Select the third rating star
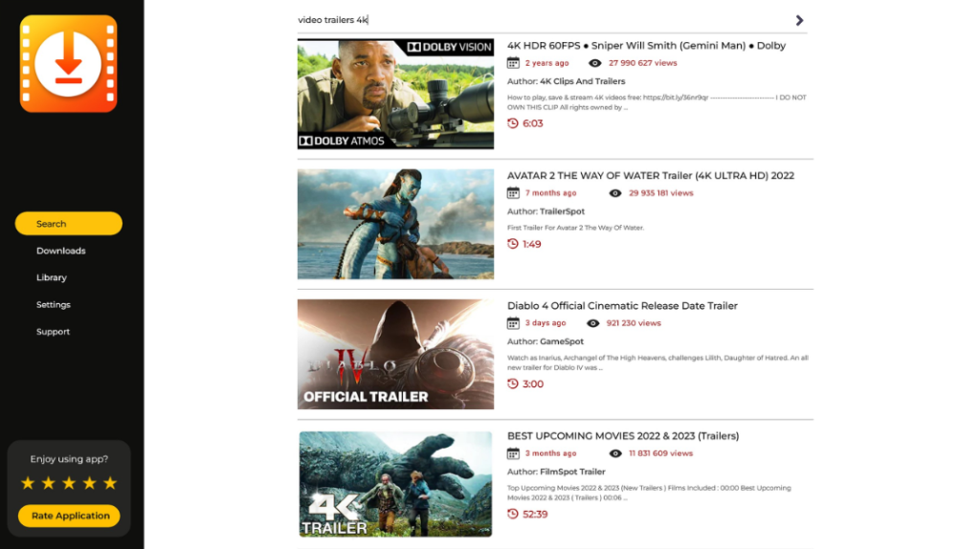The height and width of the screenshot is (549, 980). pyautogui.click(x=69, y=483)
